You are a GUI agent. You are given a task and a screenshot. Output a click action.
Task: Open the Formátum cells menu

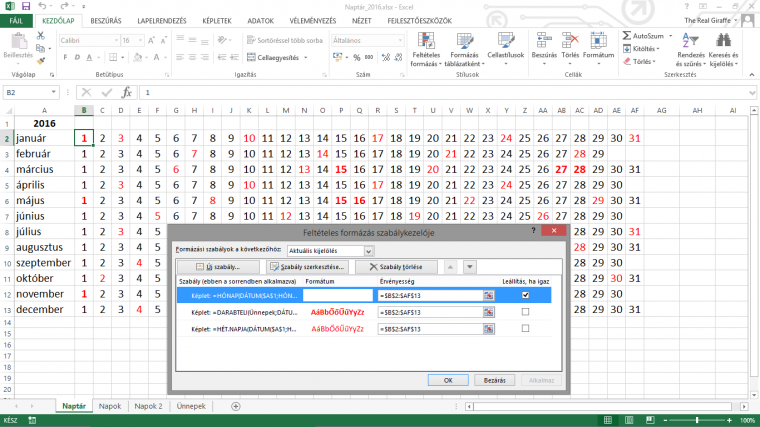coord(598,50)
